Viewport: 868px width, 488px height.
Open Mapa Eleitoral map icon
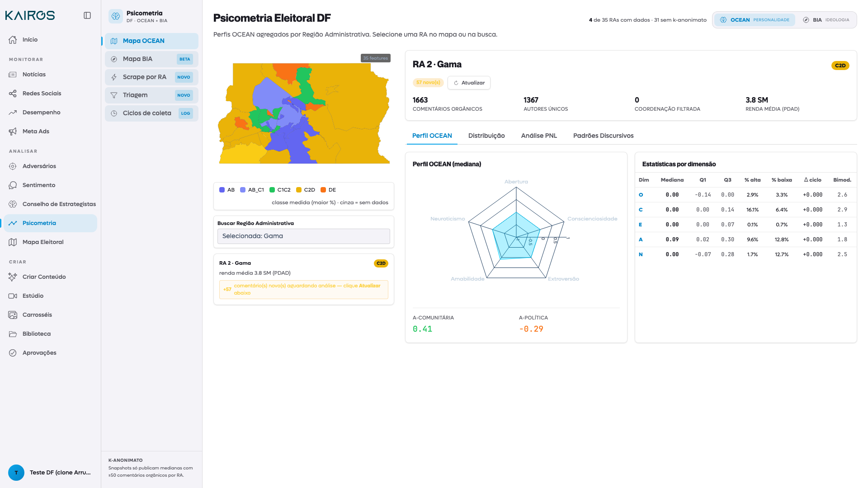click(13, 242)
